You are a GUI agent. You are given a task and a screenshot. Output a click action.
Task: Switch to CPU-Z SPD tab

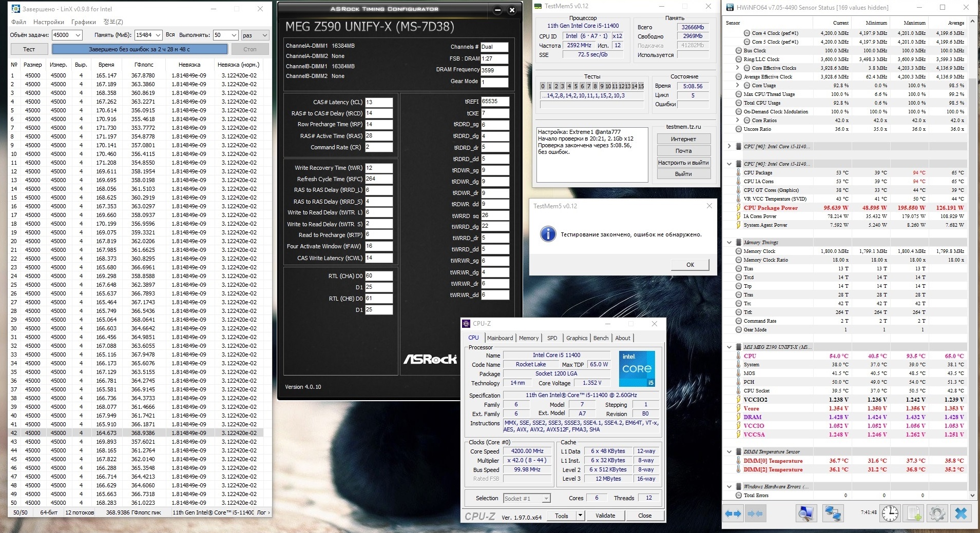click(x=552, y=338)
